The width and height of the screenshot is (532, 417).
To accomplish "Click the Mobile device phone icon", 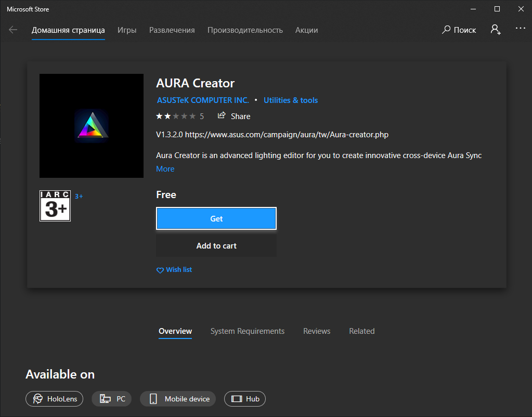I will coord(153,399).
